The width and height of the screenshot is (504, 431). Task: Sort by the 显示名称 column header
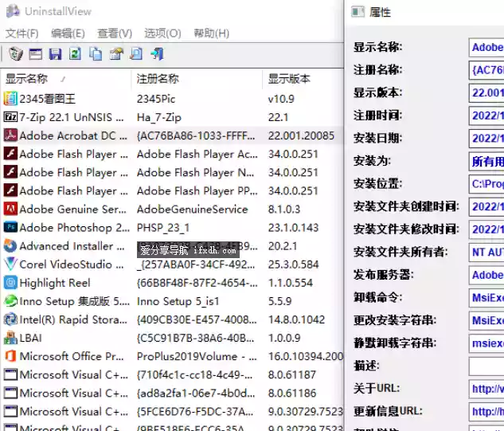[x=65, y=79]
